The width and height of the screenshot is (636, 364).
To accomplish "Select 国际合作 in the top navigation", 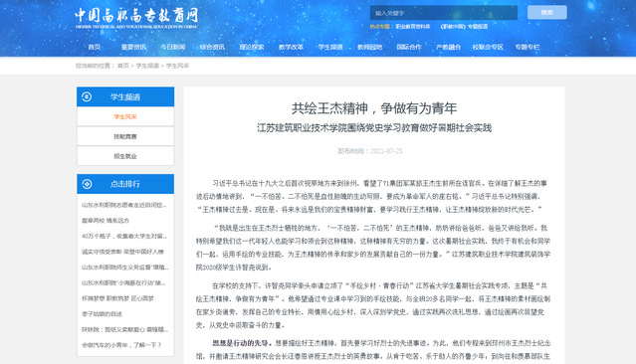I will point(409,47).
